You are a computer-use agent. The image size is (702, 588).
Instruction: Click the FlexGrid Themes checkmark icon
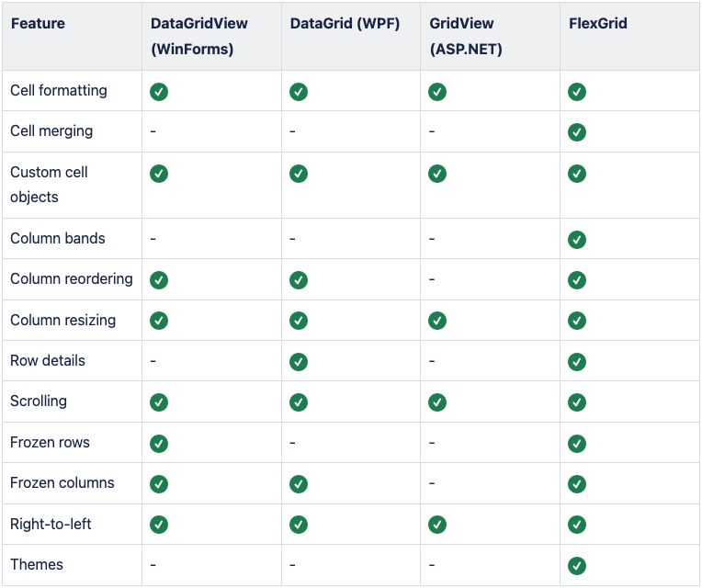pos(577,565)
